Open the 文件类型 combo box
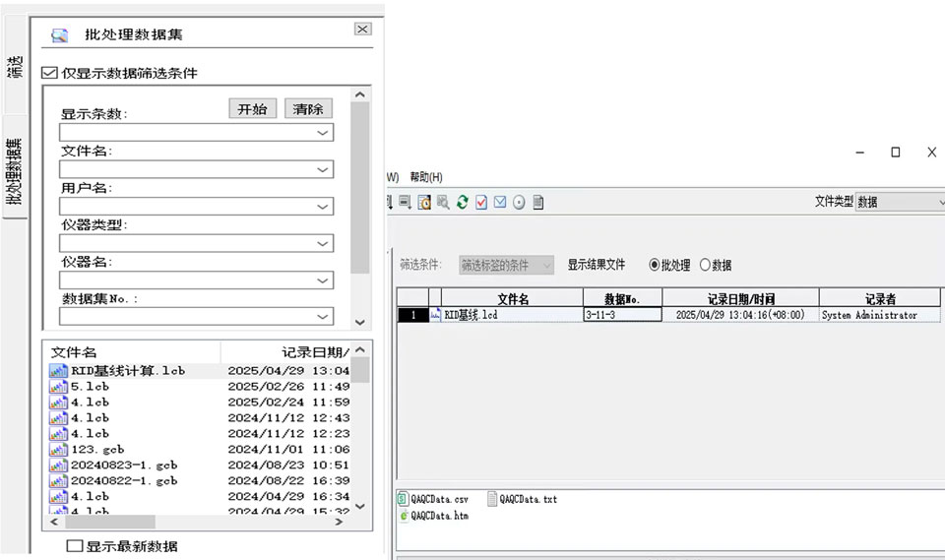 [900, 202]
